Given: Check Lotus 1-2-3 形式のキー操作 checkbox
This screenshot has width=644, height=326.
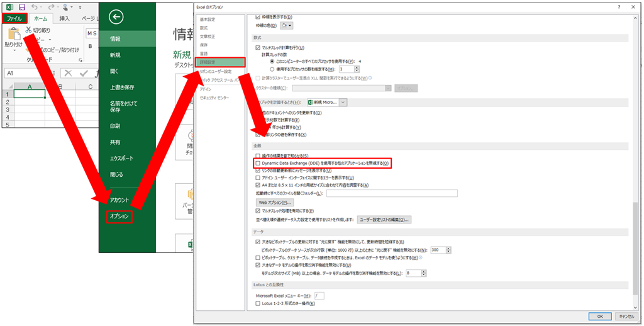Looking at the screenshot, I should [258, 304].
